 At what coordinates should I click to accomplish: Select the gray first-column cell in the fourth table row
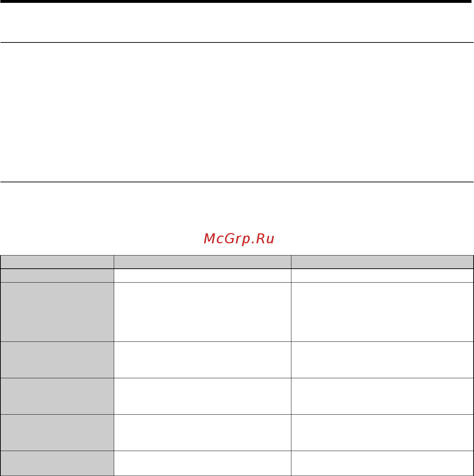pos(57,360)
